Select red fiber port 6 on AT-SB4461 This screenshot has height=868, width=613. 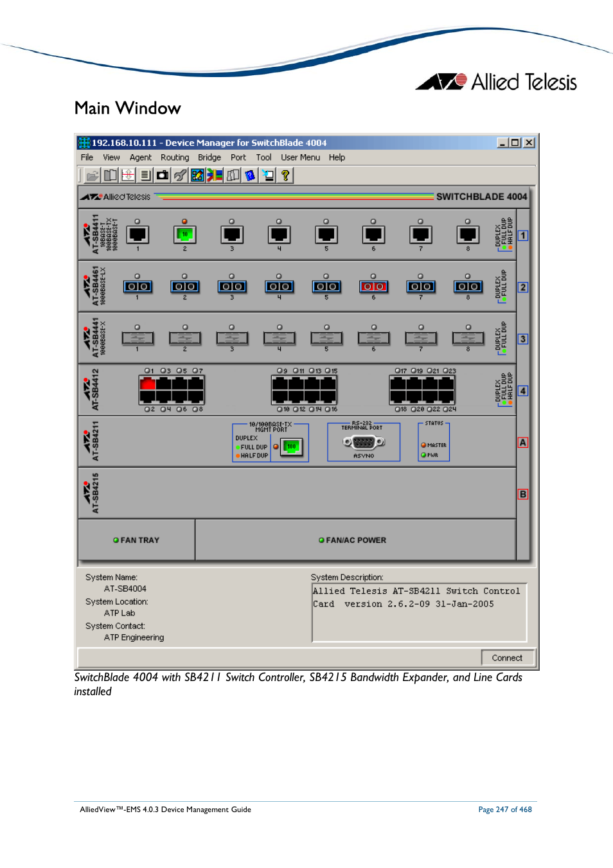coord(373,287)
